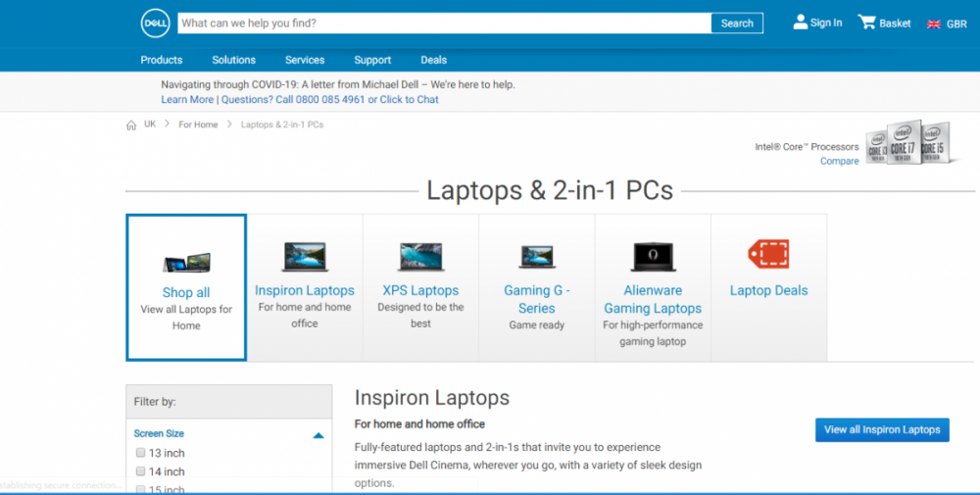Click the Sign In text link

click(x=826, y=23)
